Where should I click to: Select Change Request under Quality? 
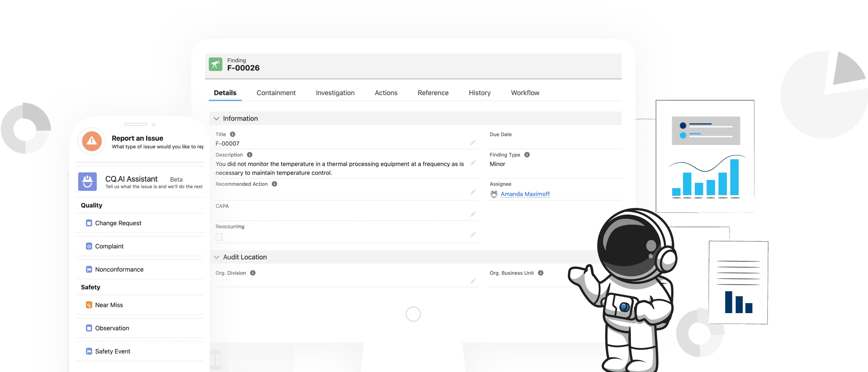point(118,223)
